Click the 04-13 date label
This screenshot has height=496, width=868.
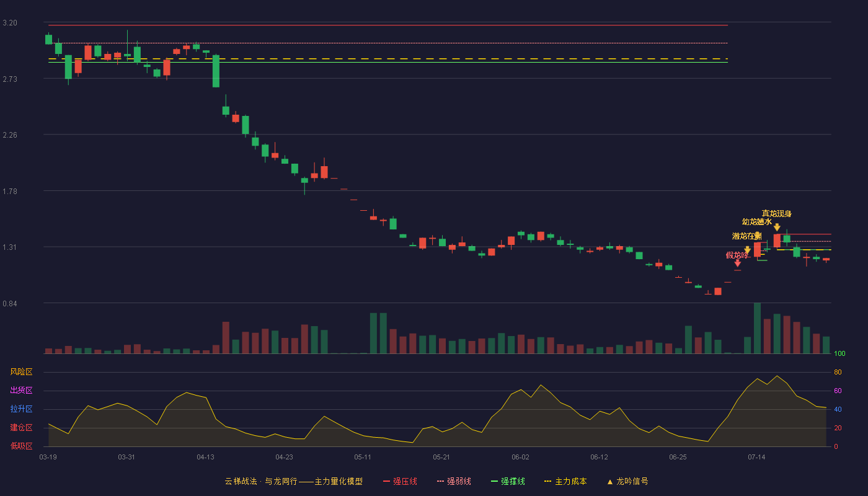pos(205,457)
